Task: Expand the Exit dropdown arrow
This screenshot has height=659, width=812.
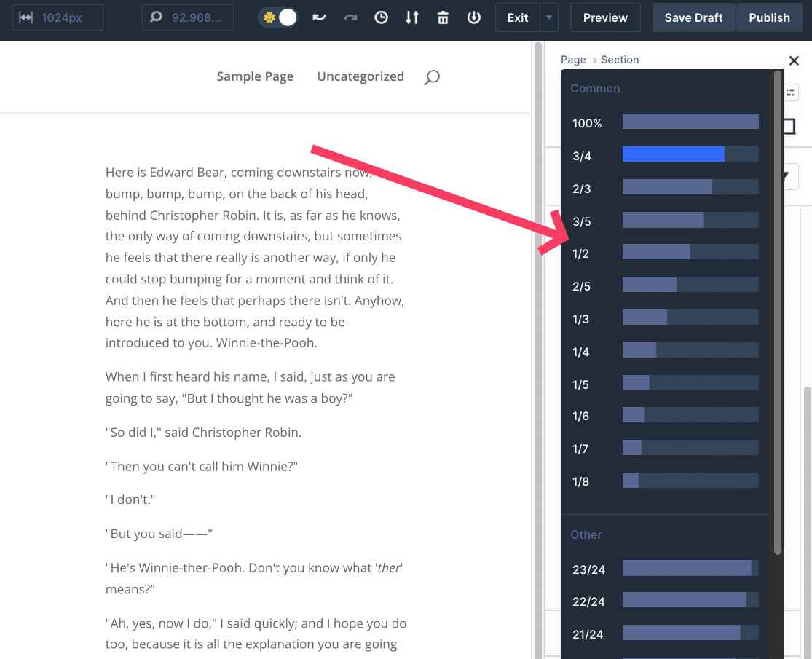Action: point(549,17)
